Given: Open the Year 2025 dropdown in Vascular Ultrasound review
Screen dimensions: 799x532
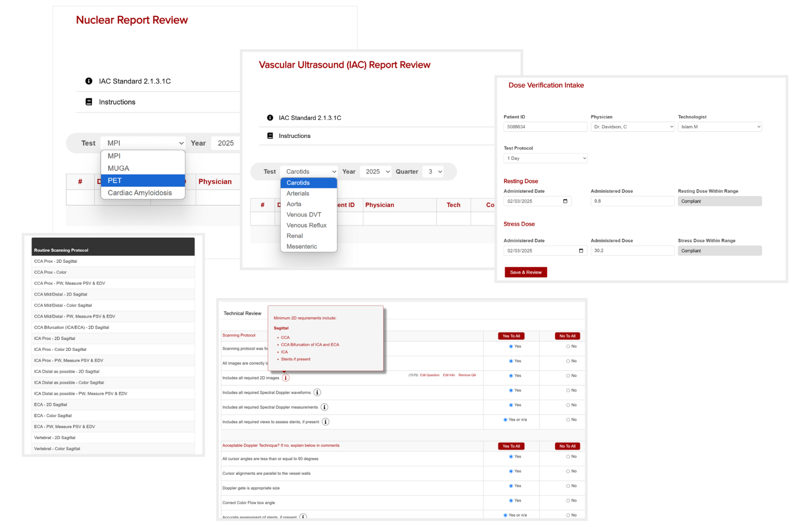Looking at the screenshot, I should 376,172.
